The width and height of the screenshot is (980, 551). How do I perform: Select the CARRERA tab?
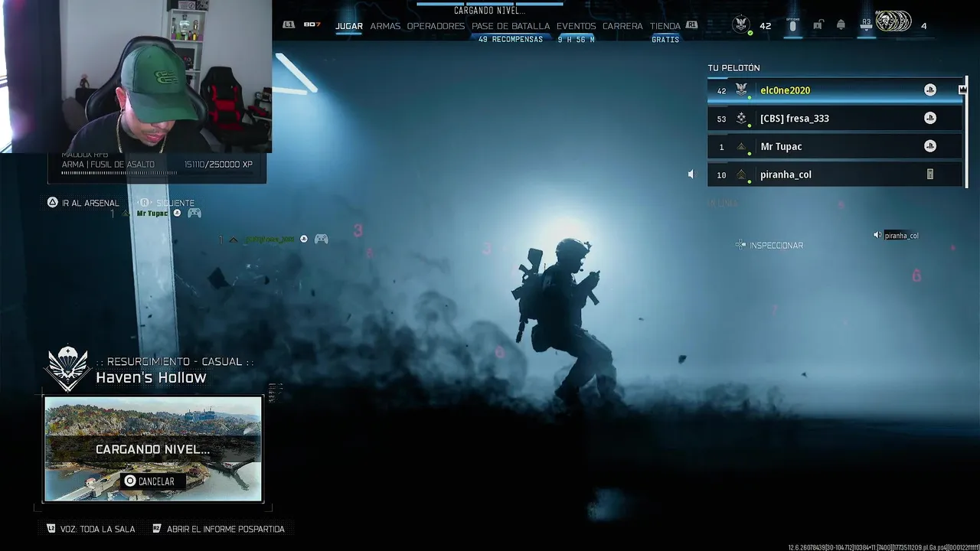(x=622, y=26)
